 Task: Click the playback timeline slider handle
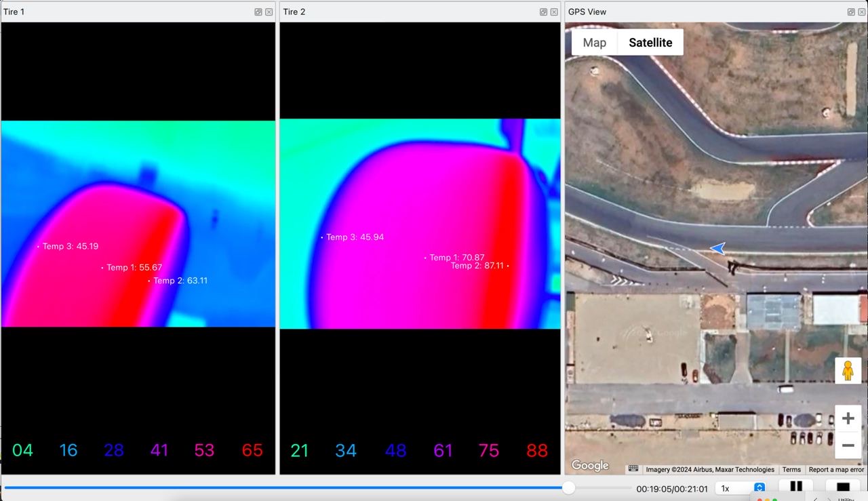568,487
